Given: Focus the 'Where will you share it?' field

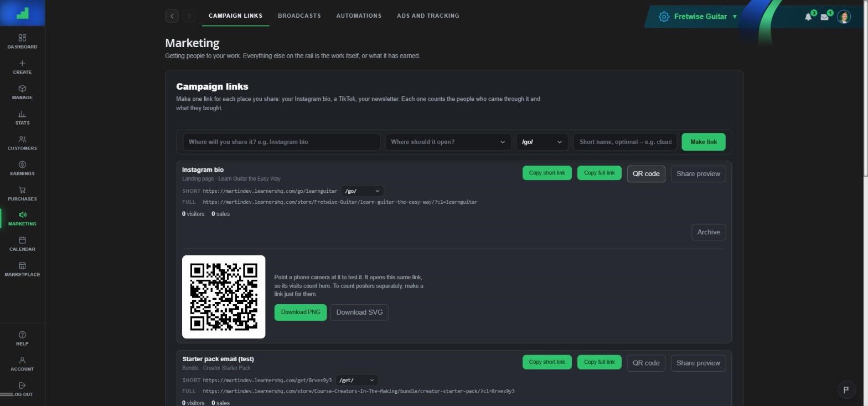Looking at the screenshot, I should pos(282,142).
